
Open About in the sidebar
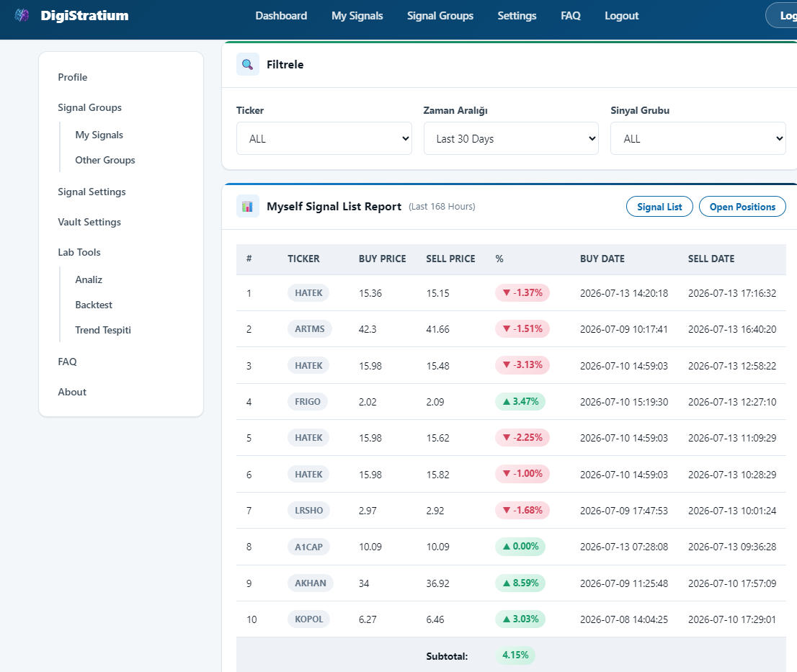click(x=72, y=392)
